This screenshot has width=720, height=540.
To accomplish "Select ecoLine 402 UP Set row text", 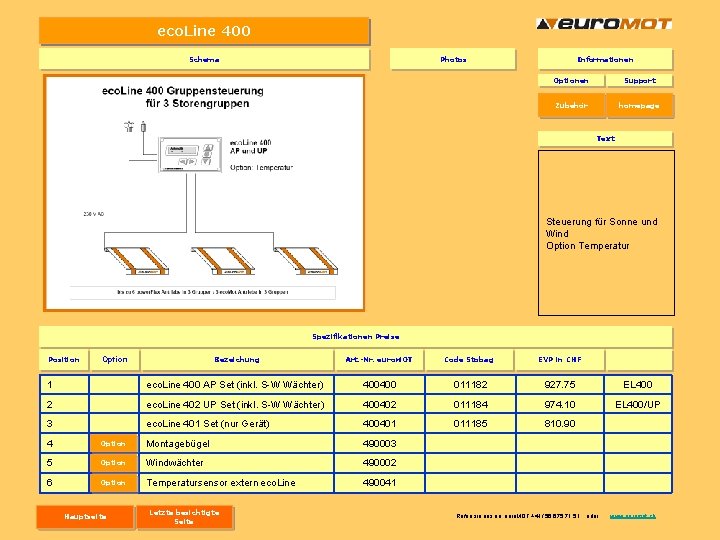I will tap(235, 405).
